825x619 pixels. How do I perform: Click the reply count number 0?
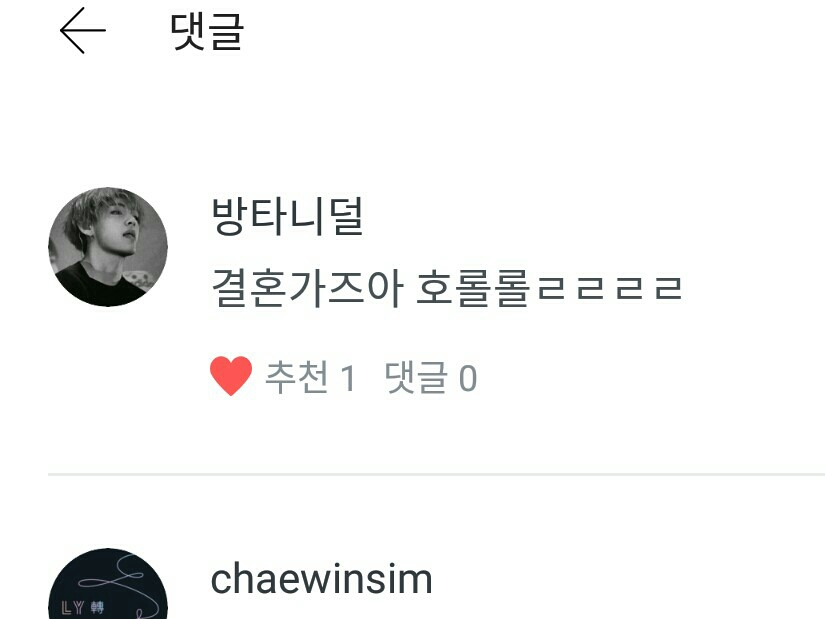(468, 378)
